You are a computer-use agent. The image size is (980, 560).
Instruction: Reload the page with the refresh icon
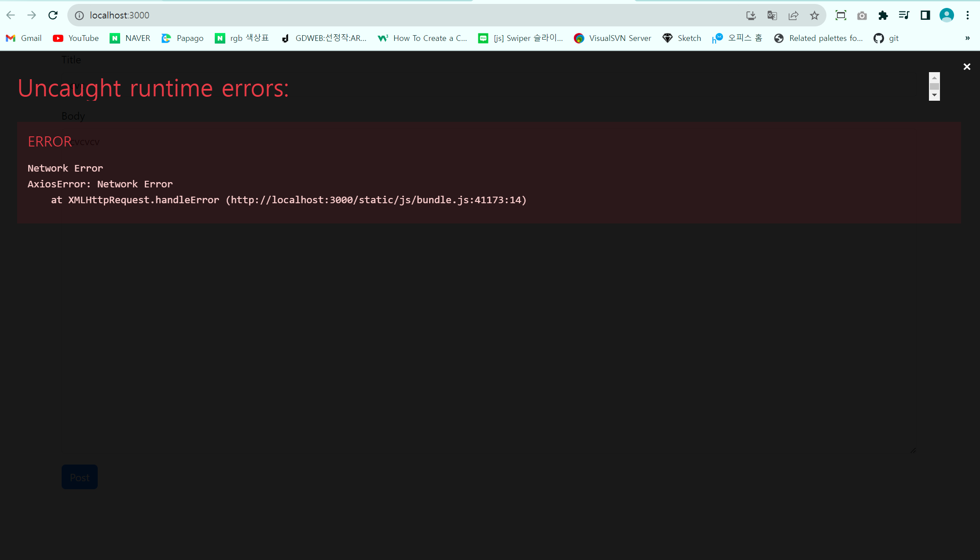pyautogui.click(x=53, y=15)
